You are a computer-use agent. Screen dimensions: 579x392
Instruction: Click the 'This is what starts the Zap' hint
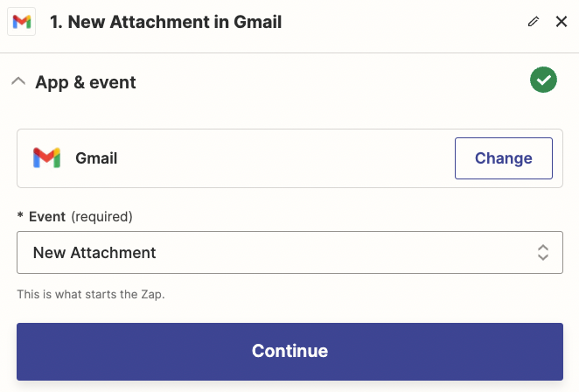click(91, 294)
